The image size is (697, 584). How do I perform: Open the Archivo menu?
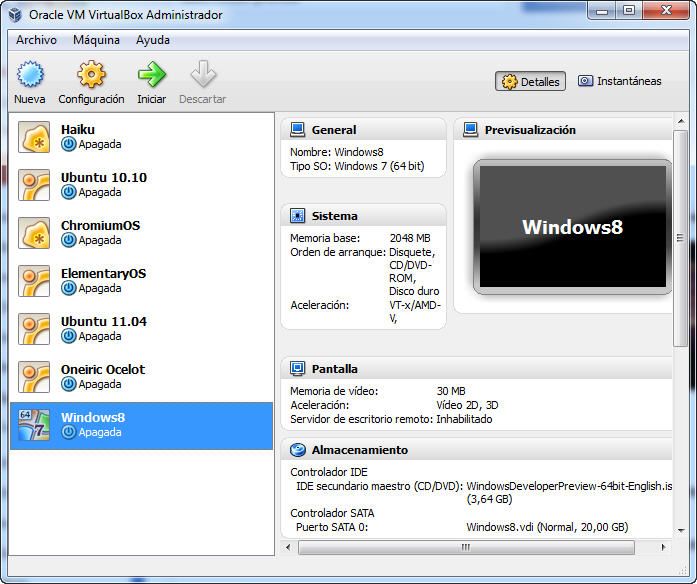(x=36, y=40)
